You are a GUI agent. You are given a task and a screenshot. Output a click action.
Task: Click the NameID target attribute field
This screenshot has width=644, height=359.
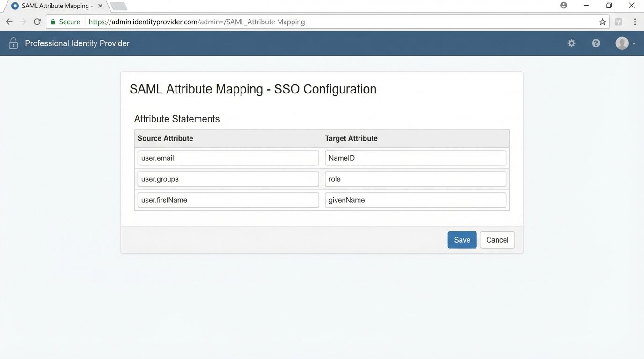click(x=415, y=158)
